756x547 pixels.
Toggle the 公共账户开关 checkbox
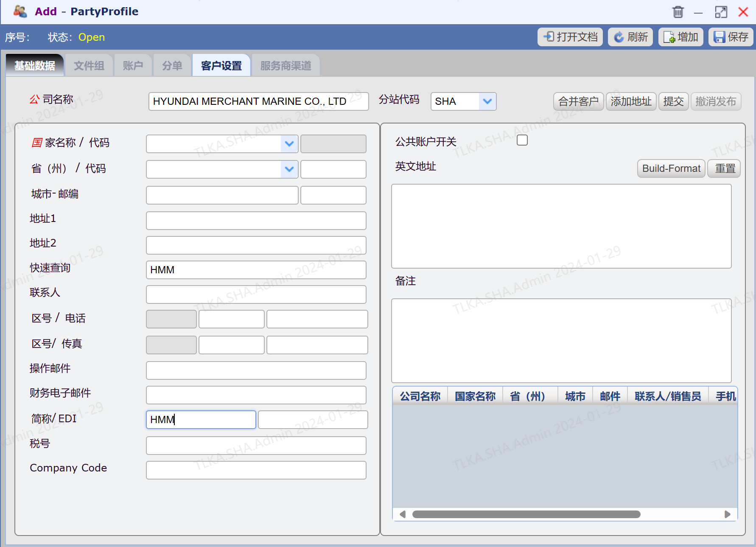pyautogui.click(x=522, y=140)
